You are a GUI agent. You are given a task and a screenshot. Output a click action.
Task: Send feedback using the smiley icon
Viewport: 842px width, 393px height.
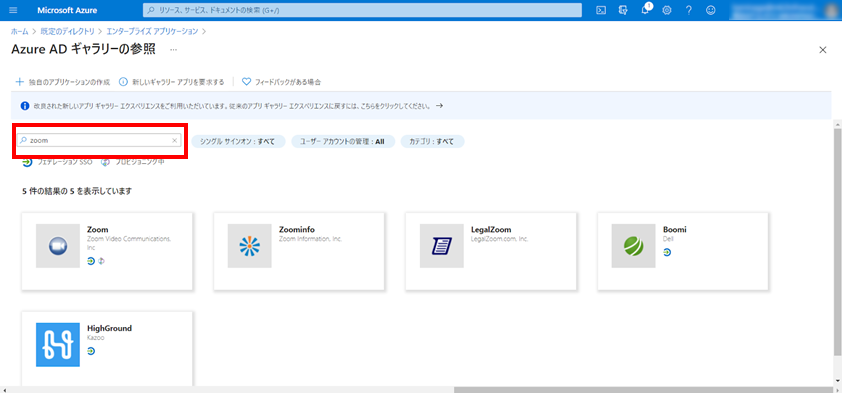pos(711,10)
